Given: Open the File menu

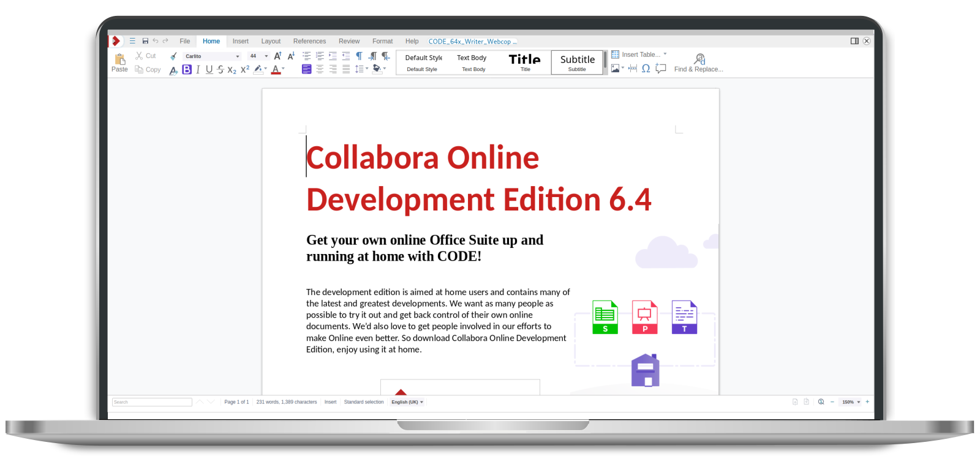Looking at the screenshot, I should [x=185, y=41].
